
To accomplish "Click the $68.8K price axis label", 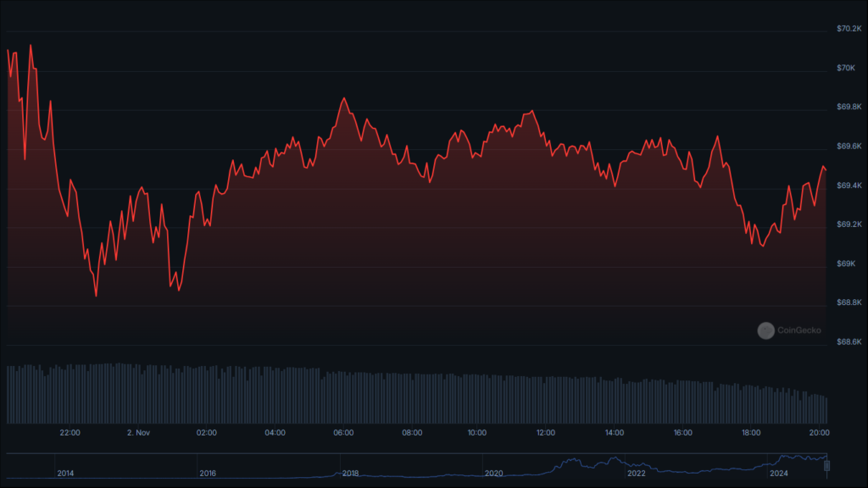I will [849, 302].
